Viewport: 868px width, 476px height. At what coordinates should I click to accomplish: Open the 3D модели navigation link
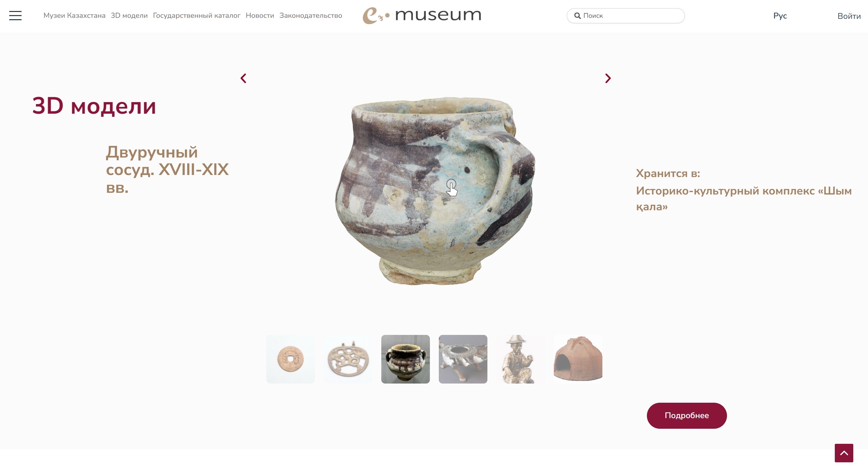point(129,16)
